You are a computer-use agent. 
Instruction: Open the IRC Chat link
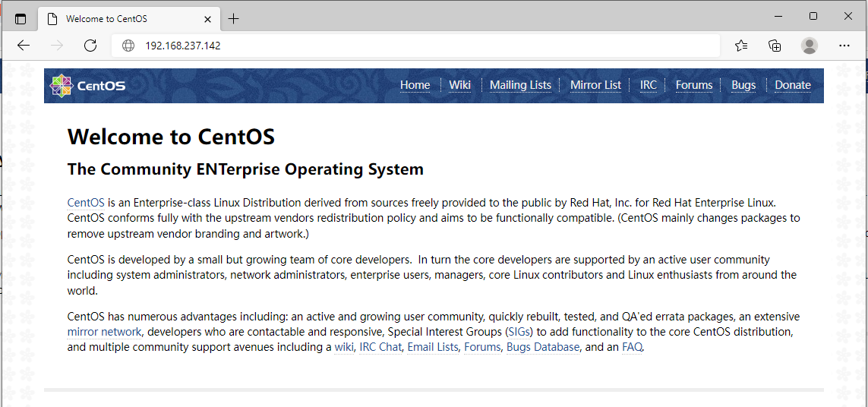(380, 348)
